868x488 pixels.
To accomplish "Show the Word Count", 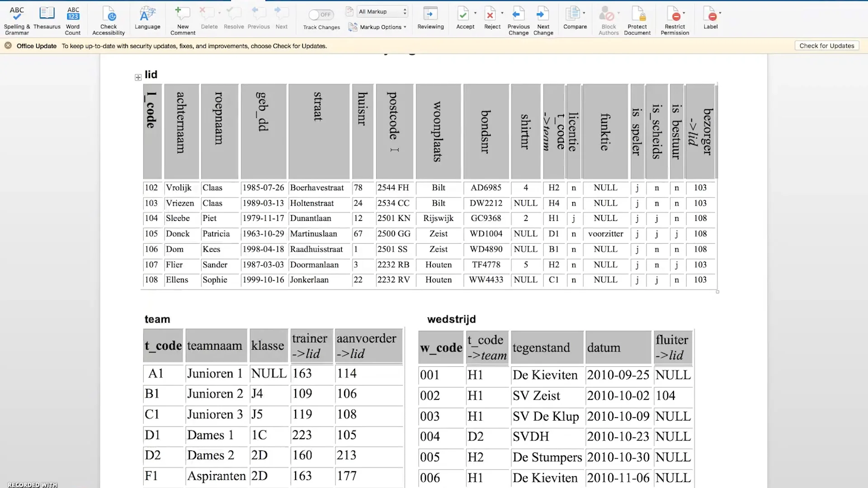I will [x=72, y=19].
